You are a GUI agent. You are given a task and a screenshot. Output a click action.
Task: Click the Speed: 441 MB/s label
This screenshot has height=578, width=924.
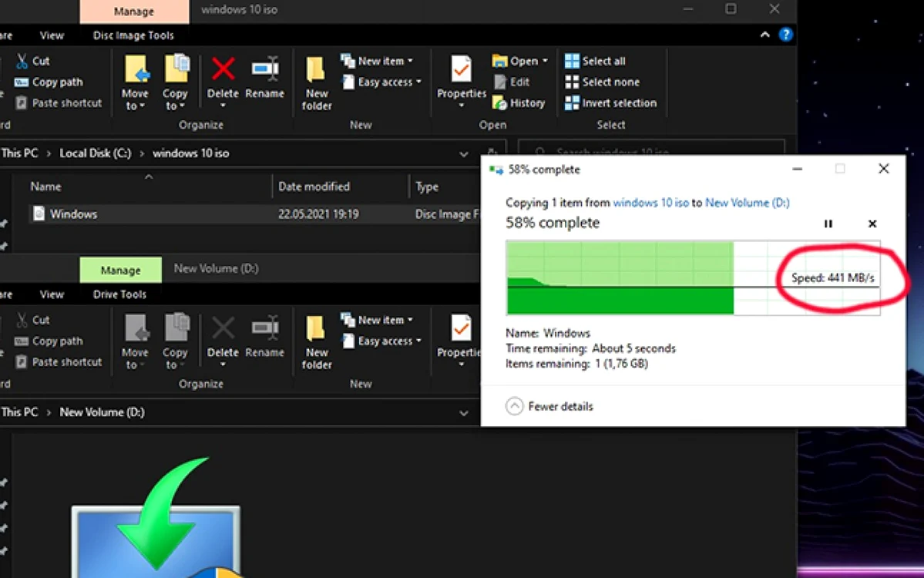tap(832, 278)
